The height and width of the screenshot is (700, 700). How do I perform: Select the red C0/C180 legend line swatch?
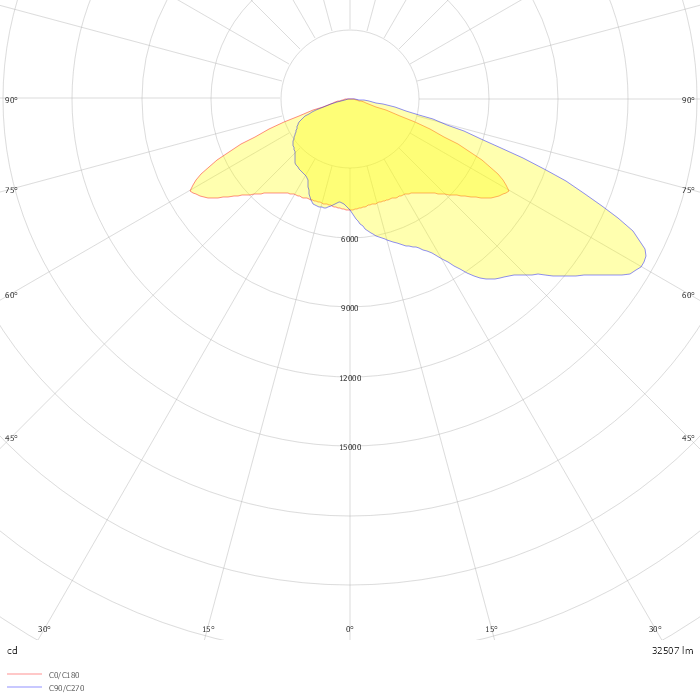pos(24,675)
